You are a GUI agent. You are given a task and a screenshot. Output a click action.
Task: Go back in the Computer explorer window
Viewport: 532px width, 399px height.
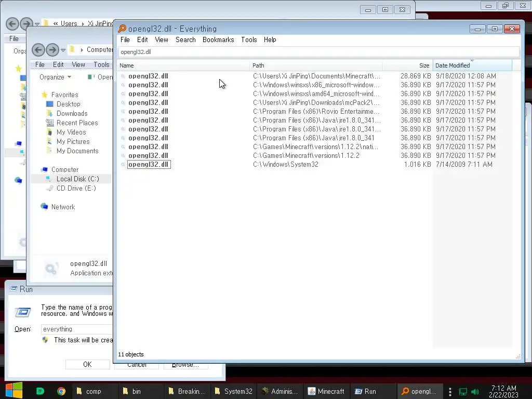(38, 50)
